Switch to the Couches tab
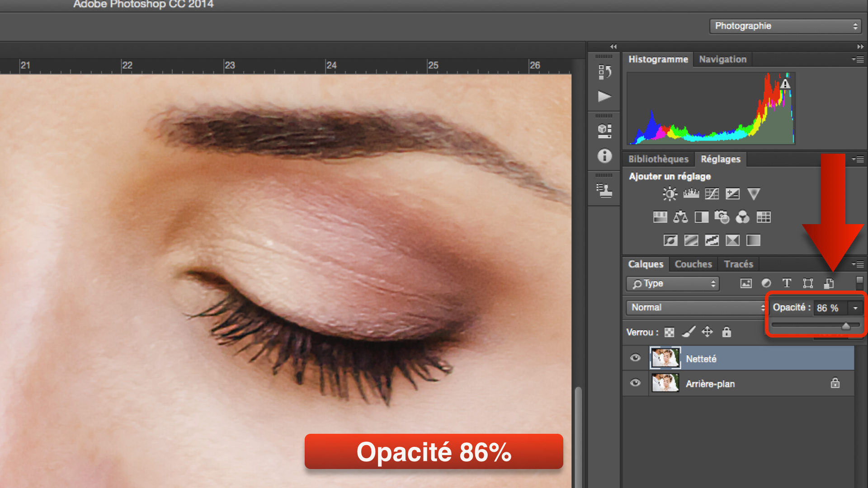This screenshot has height=488, width=868. [x=693, y=264]
